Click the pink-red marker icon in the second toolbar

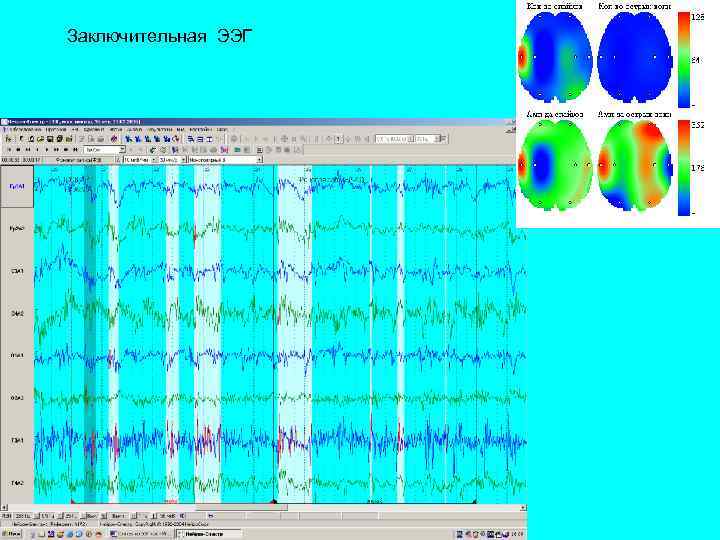pos(224,150)
